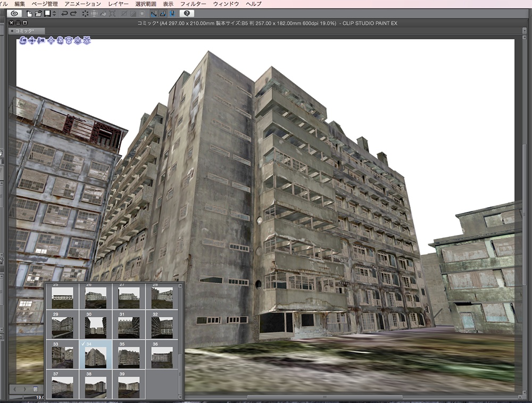532x403 pixels.
Task: Select the fifth 3D object rotate icon
Action: pyautogui.click(x=60, y=41)
